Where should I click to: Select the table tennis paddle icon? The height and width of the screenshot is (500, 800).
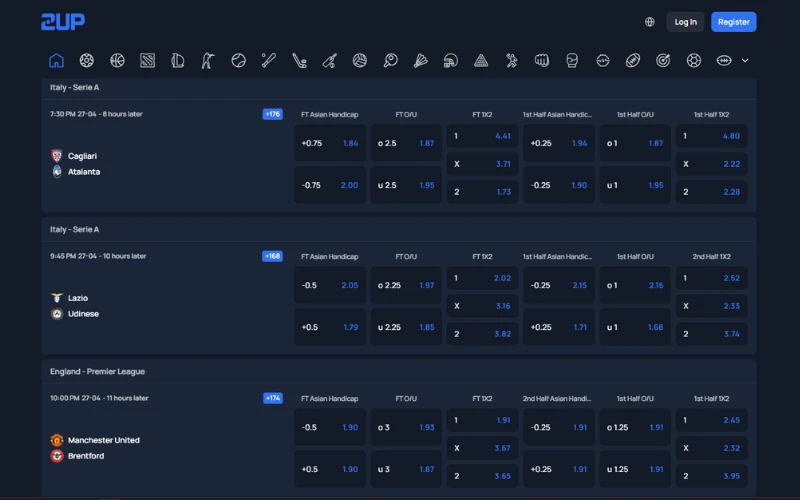tap(390, 60)
